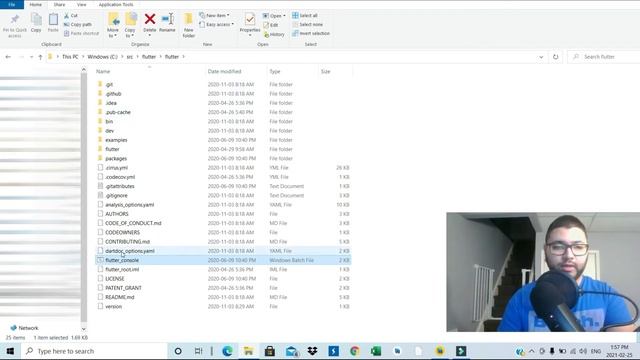Click the taskbar search box
The width and height of the screenshot is (640, 360).
95,351
